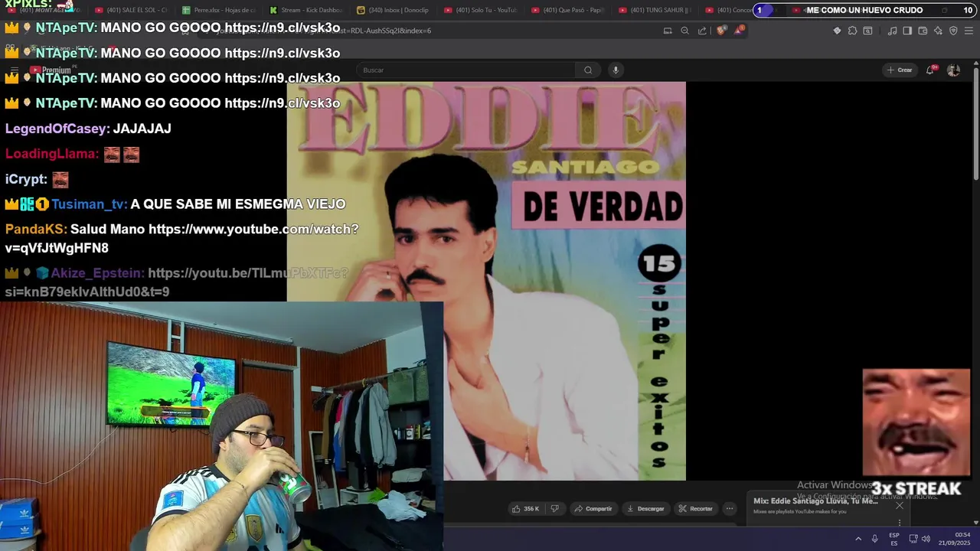The image size is (980, 551).
Task: Switch to the TUNG SAHUR tab
Action: pos(655,10)
